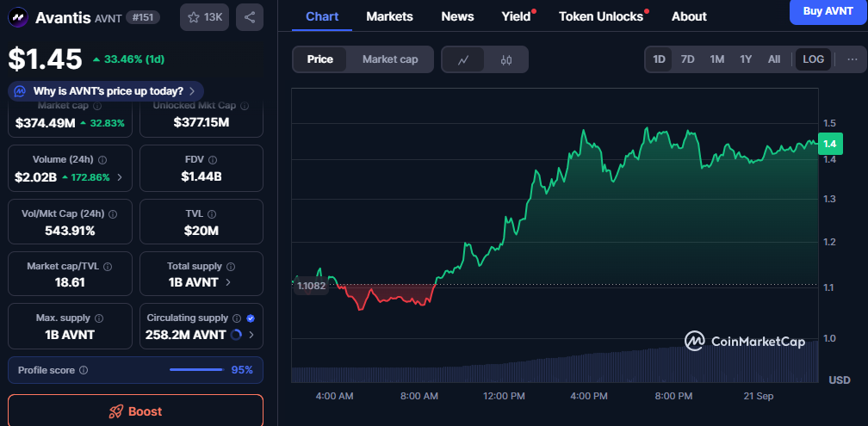
Task: Expand the Total supply details chevron
Action: 228,282
